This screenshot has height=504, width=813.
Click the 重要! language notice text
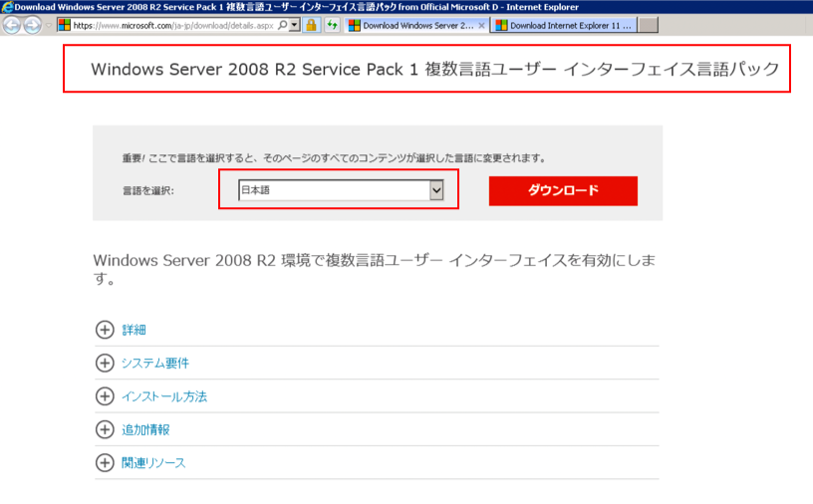pos(334,158)
